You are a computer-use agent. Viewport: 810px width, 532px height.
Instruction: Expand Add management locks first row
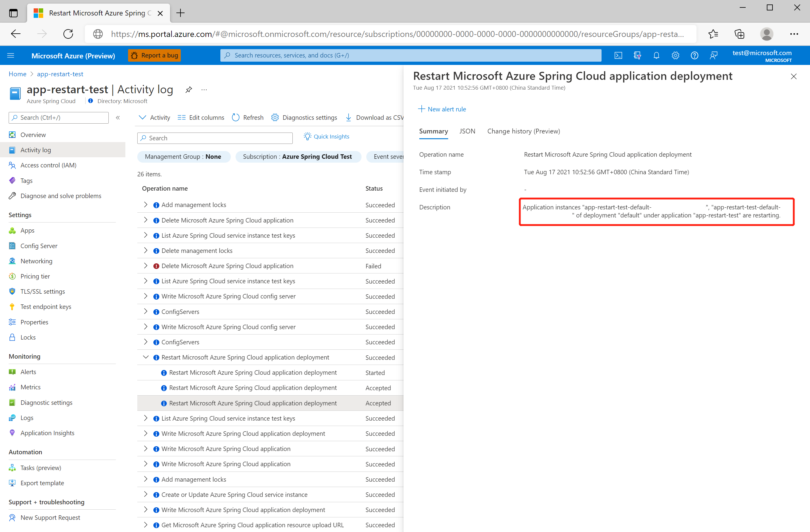click(x=146, y=205)
